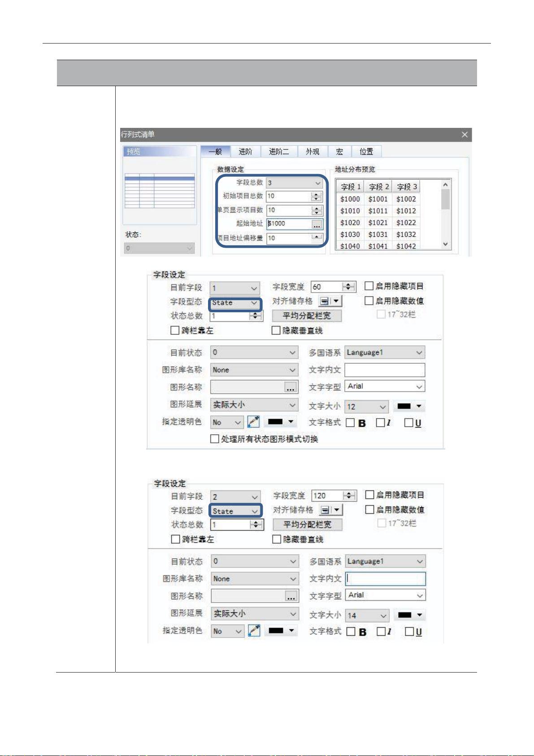
Task: Click browse button beside first 图形名称 field
Action: [x=291, y=388]
